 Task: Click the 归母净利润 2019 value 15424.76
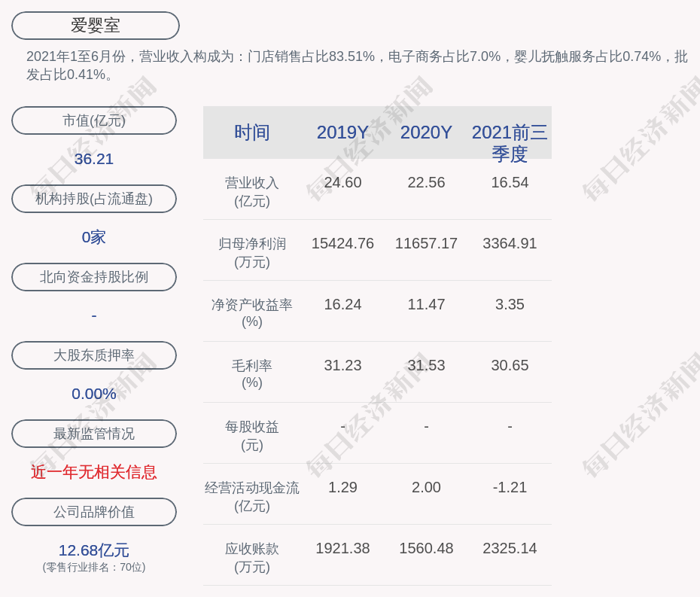point(342,244)
